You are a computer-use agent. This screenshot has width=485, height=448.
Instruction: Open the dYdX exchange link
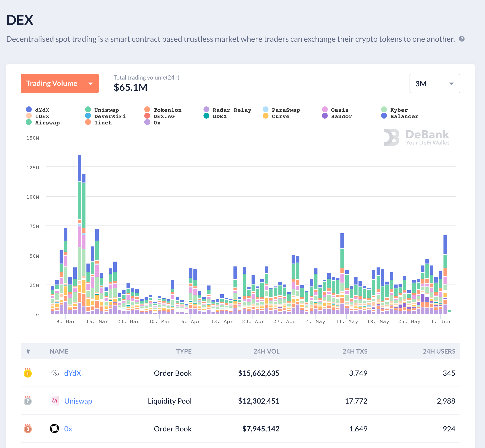coord(73,373)
